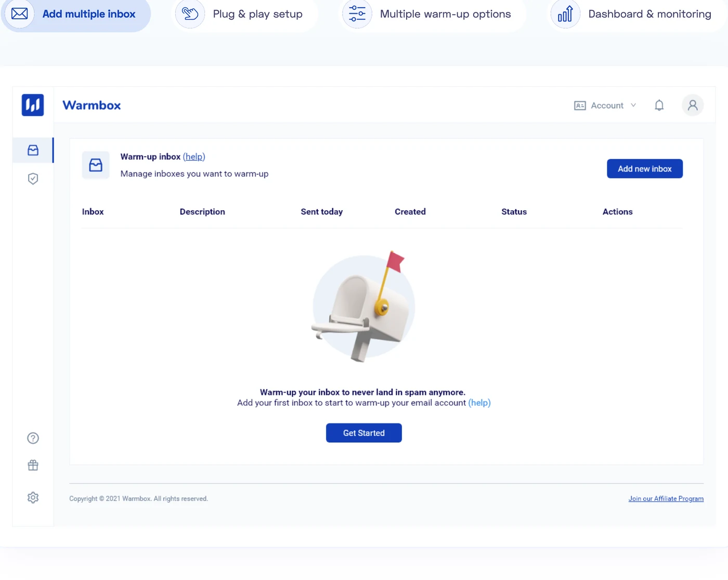
Task: Select the Add multiple inbox tab
Action: click(76, 14)
